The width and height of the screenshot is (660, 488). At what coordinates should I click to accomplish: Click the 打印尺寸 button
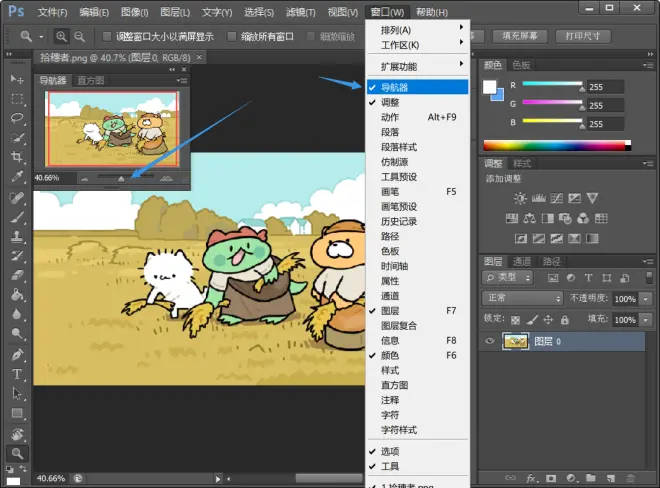(x=583, y=36)
